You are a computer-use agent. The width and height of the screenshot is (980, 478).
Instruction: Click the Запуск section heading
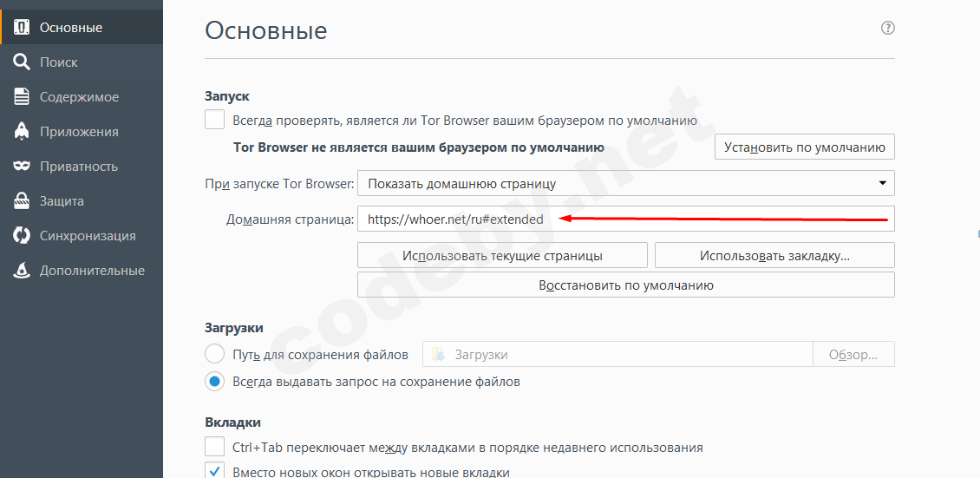(x=227, y=96)
